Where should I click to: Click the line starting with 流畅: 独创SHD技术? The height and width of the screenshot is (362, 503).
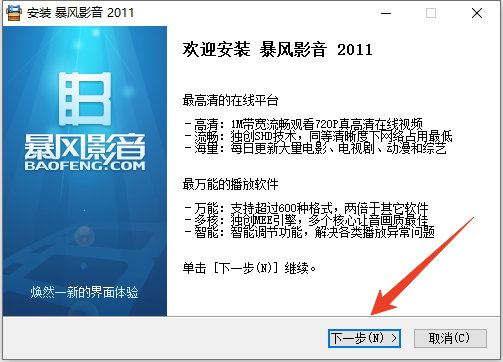point(318,136)
